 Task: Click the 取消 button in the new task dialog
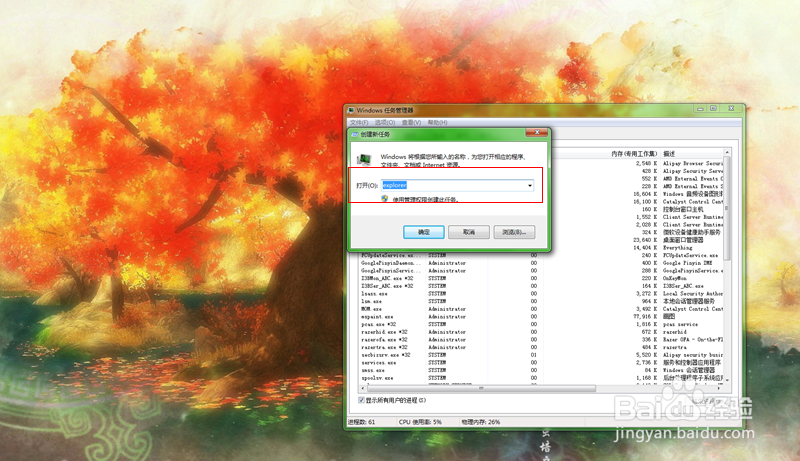[469, 232]
